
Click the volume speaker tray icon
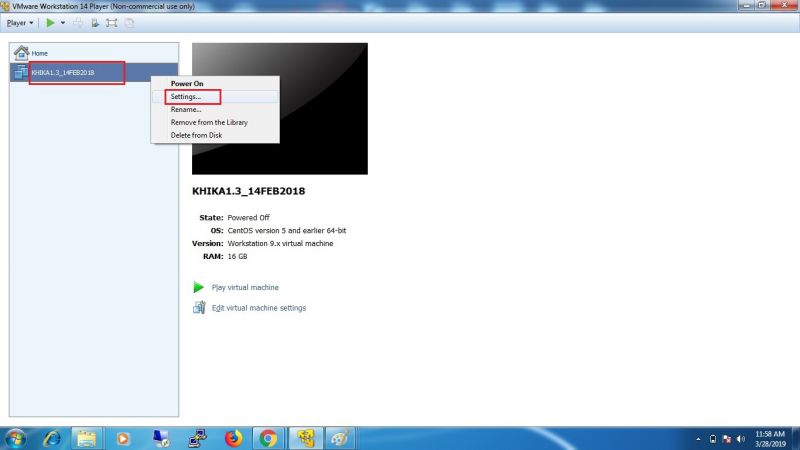click(741, 439)
